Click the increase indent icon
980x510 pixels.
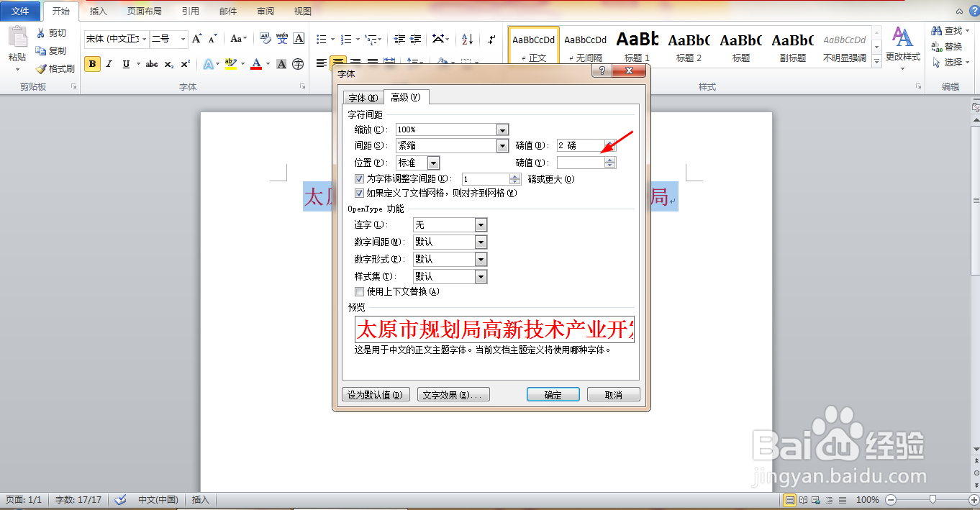[x=417, y=39]
